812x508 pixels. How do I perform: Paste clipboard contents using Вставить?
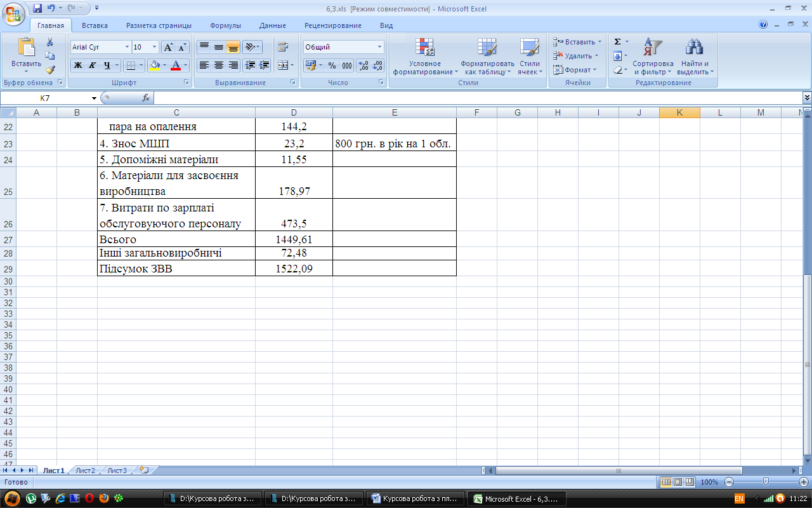[26, 55]
